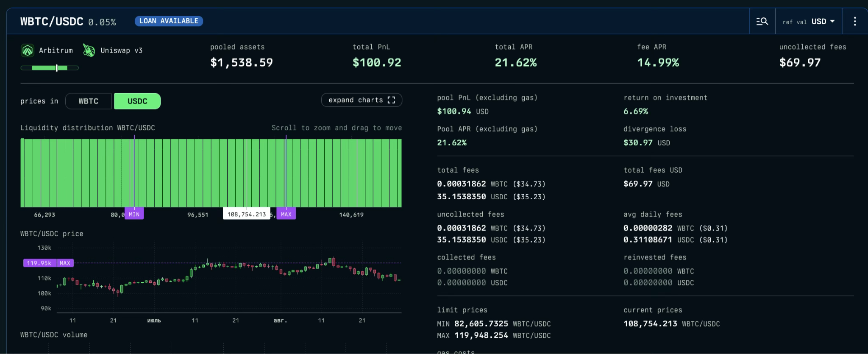
Task: Click the position range indicator bar
Action: click(x=50, y=68)
